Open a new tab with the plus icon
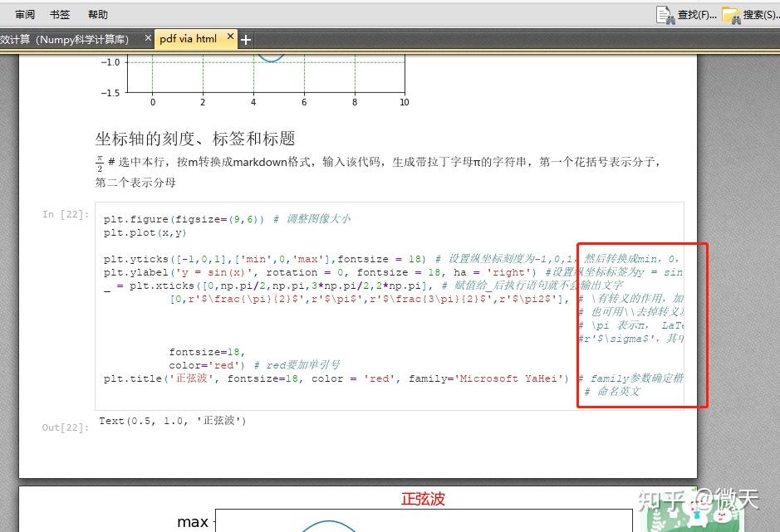The image size is (780, 532). tap(246, 38)
